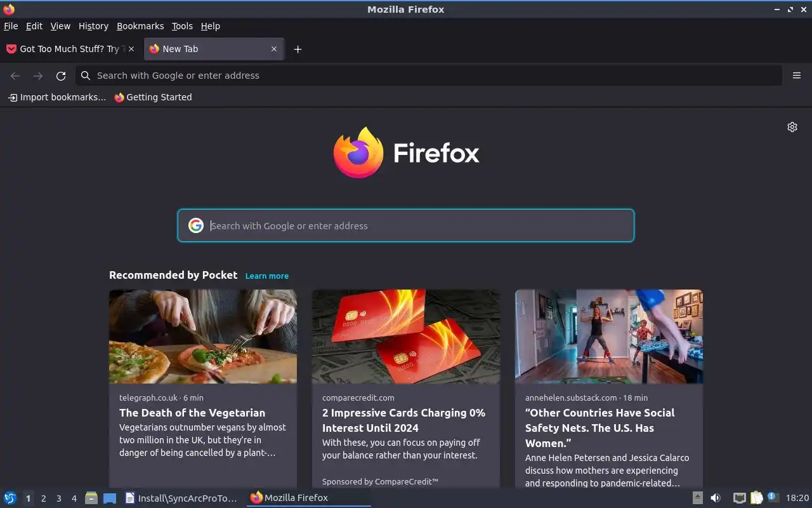Open the File menu
This screenshot has width=812, height=508.
pos(11,26)
